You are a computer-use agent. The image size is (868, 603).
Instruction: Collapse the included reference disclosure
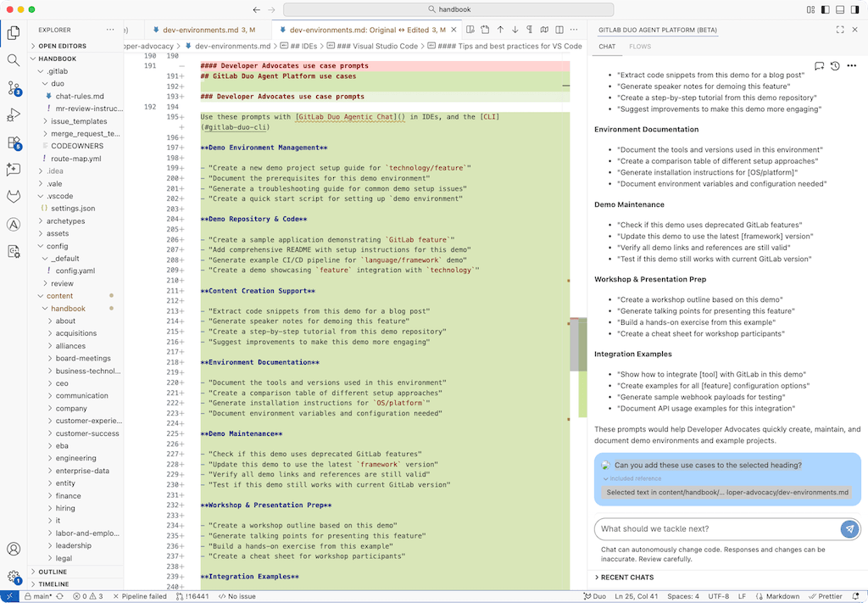[x=632, y=478]
